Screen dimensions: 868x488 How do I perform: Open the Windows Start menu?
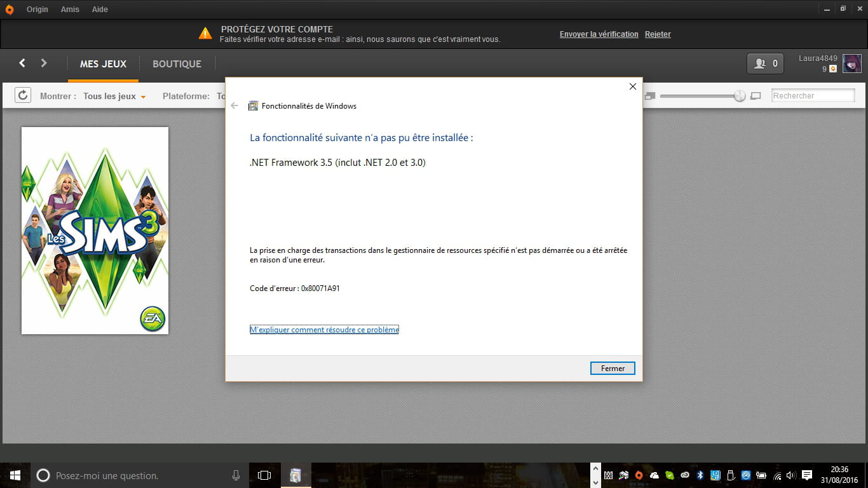coord(15,475)
